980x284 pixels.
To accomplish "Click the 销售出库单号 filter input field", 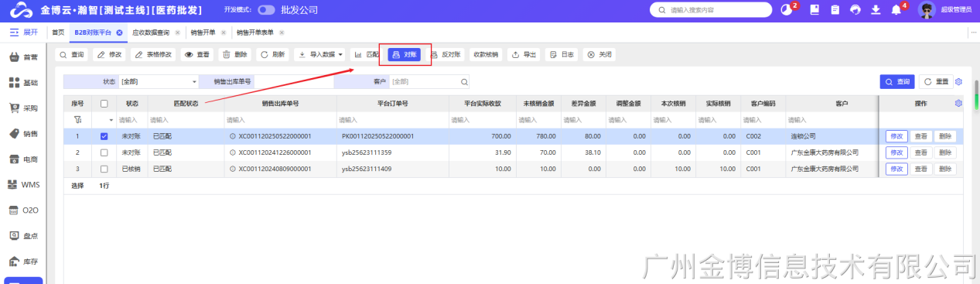I will coord(294,81).
